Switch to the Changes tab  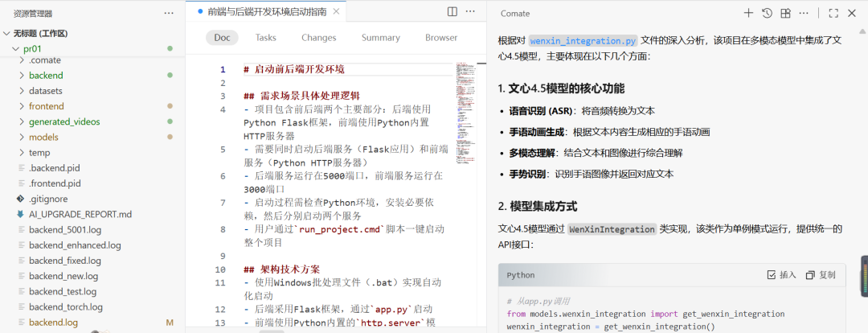coord(319,38)
